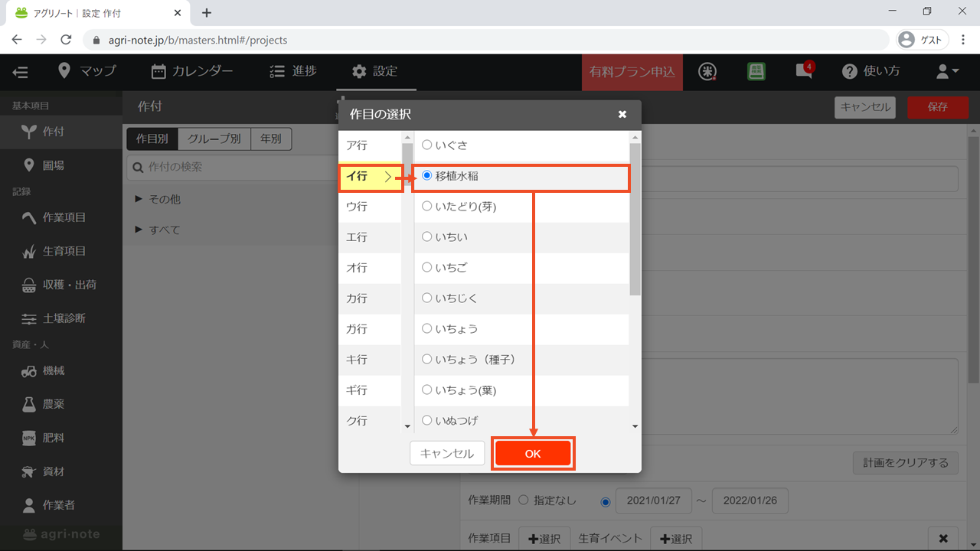
Task: Open the カレンダー view
Action: 192,71
